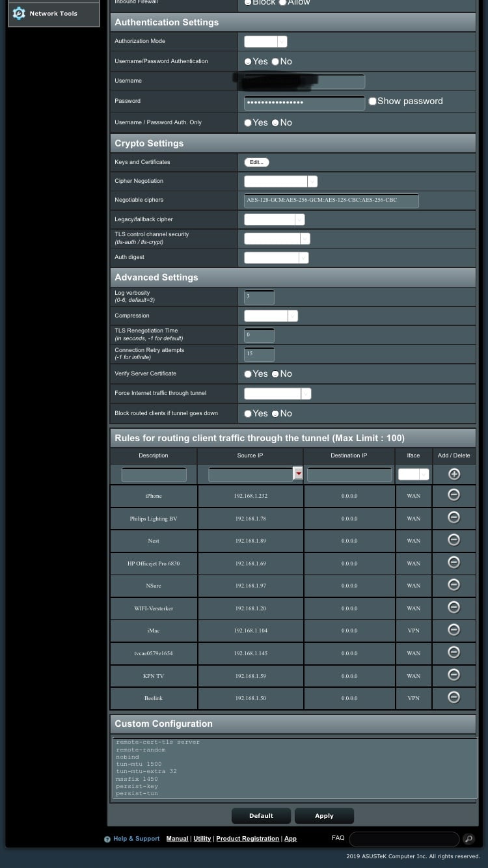Click the Log verbosity input field
Image resolution: width=488 pixels, height=868 pixels.
click(x=259, y=297)
